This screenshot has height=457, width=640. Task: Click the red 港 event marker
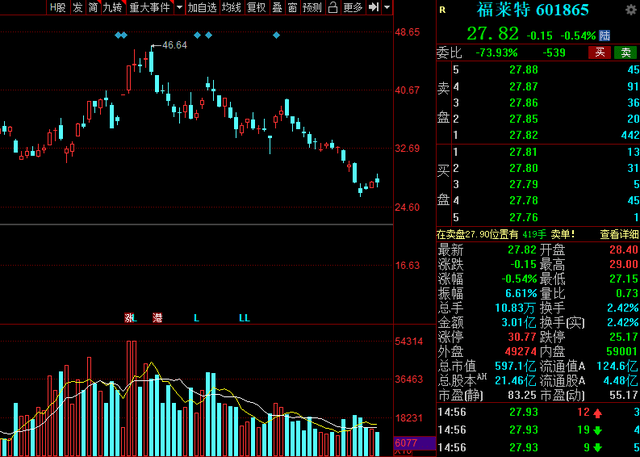tap(157, 318)
